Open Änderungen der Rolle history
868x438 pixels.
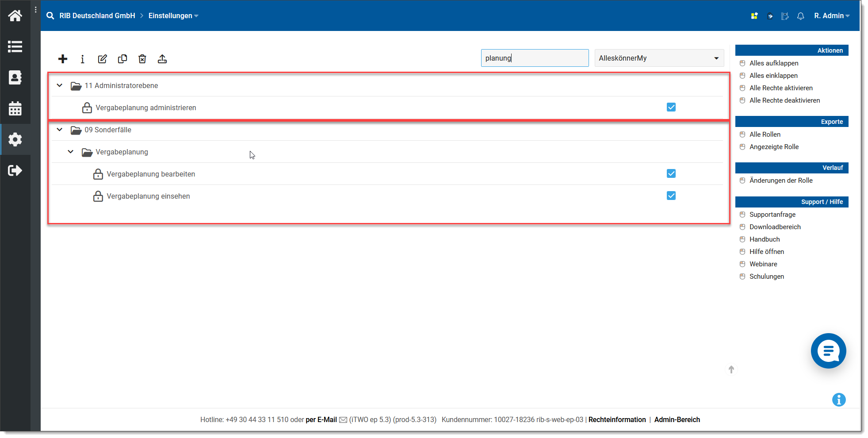pyautogui.click(x=781, y=181)
